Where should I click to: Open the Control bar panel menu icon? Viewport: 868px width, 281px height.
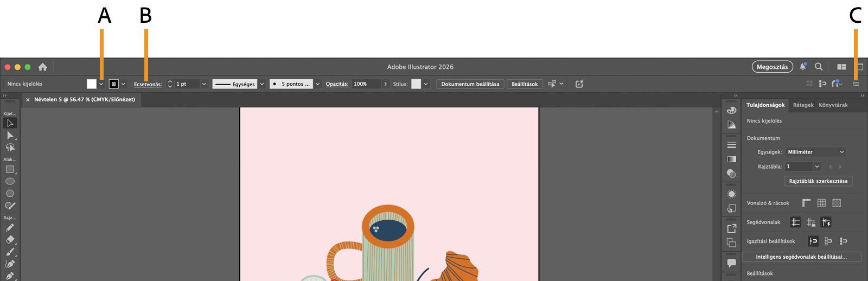click(856, 84)
